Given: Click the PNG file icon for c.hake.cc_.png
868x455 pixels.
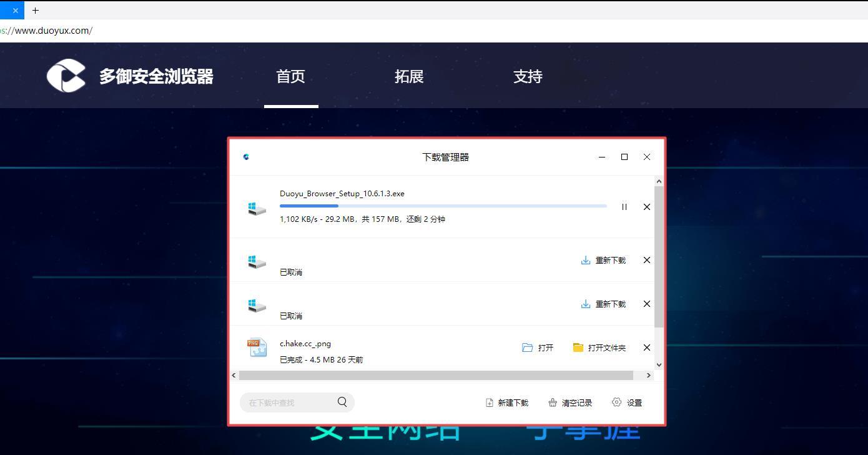Looking at the screenshot, I should (x=257, y=347).
